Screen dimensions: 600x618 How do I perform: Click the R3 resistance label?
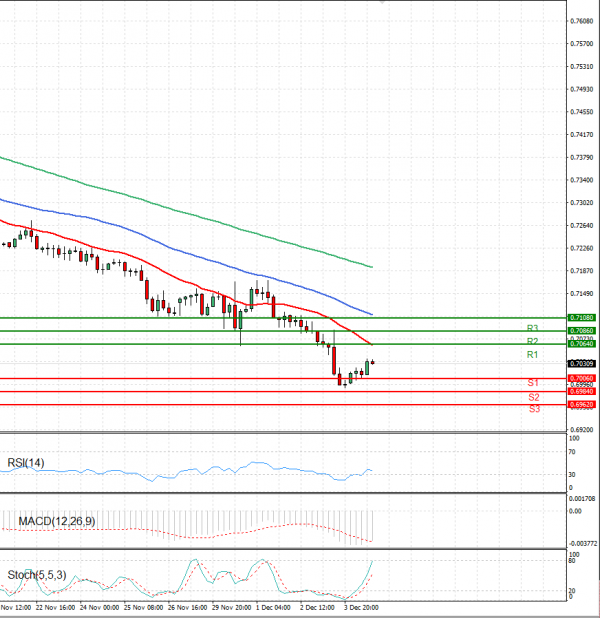pos(533,328)
